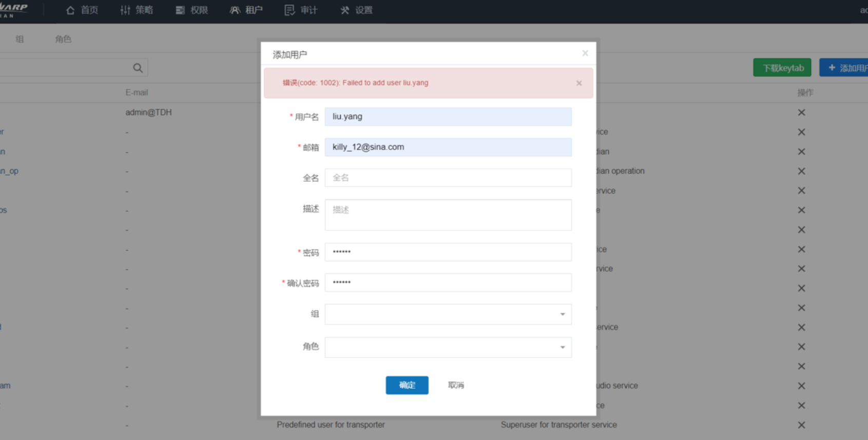868x440 pixels.
Task: Expand the 组 group dropdown
Action: tap(448, 314)
